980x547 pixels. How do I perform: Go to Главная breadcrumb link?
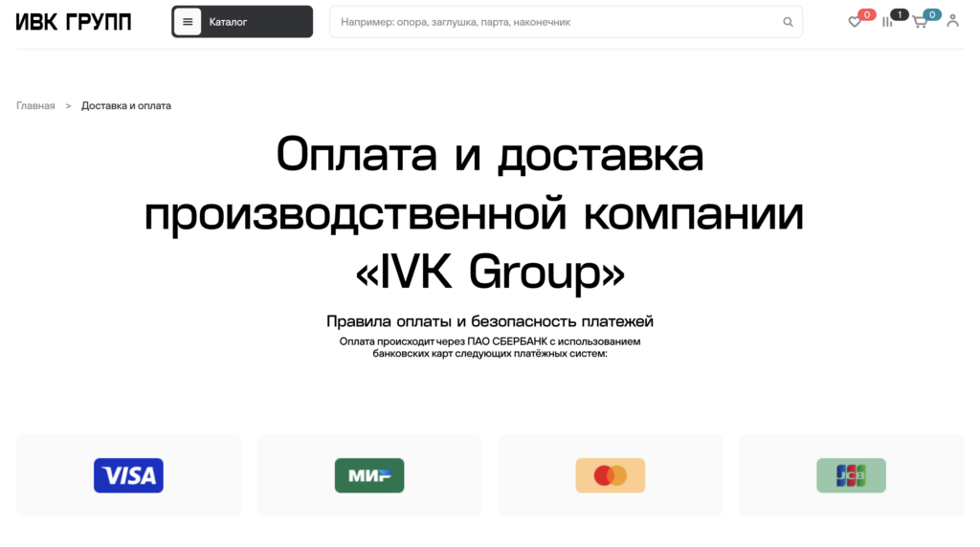click(35, 105)
